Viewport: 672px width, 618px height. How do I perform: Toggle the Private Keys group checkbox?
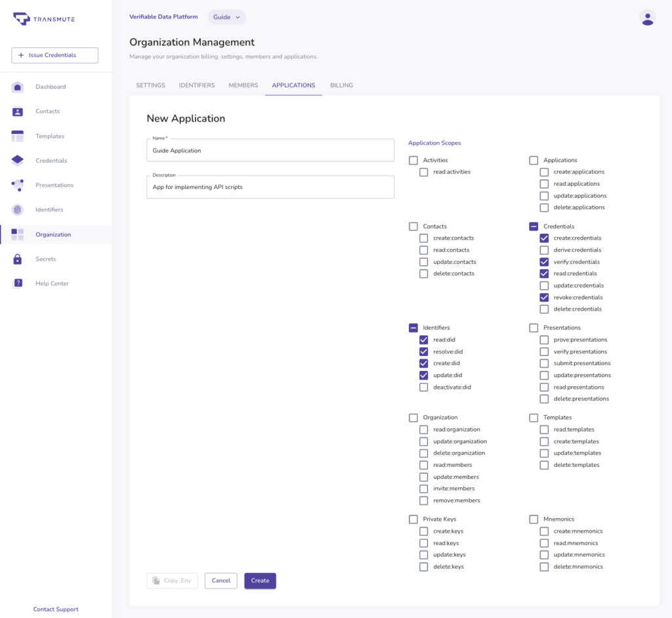(x=413, y=519)
